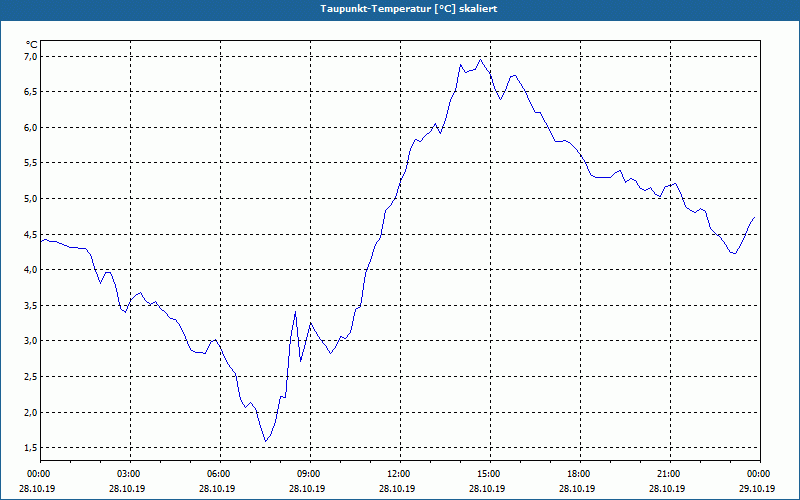Select the 3,5 y-axis label
The height and width of the screenshot is (500, 800).
[x=31, y=305]
